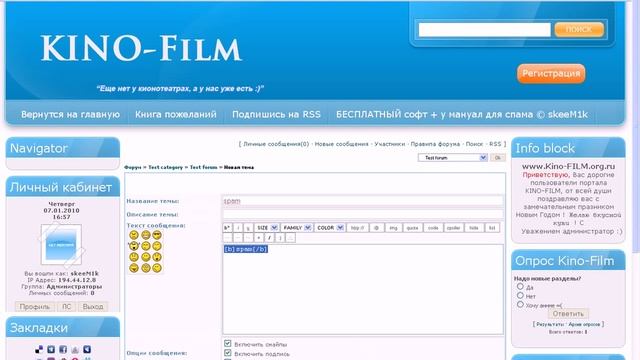
Task: Insert an image with the img button
Action: click(x=393, y=228)
